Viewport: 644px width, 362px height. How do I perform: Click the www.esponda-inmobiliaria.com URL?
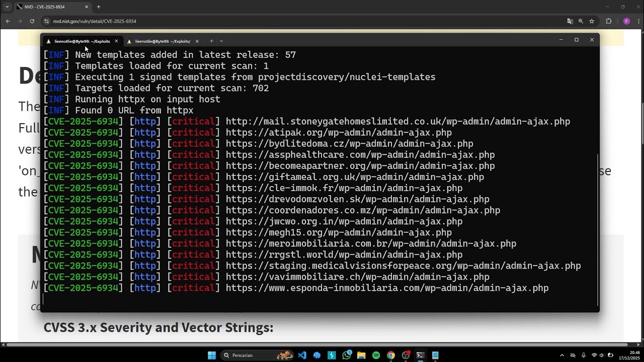point(387,288)
